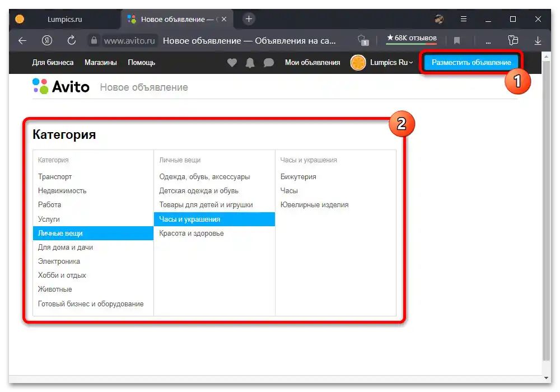Image resolution: width=560 pixels, height=392 pixels.
Task: Click the Avito logo
Action: pos(61,87)
